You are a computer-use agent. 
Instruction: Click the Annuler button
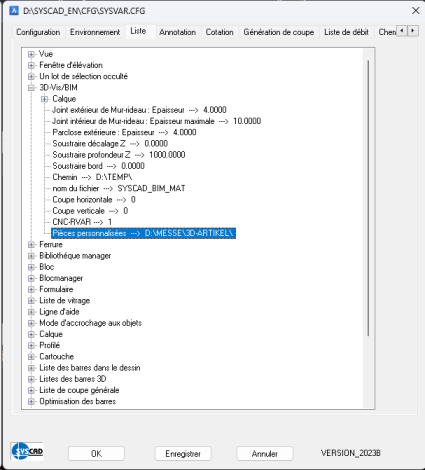click(265, 454)
